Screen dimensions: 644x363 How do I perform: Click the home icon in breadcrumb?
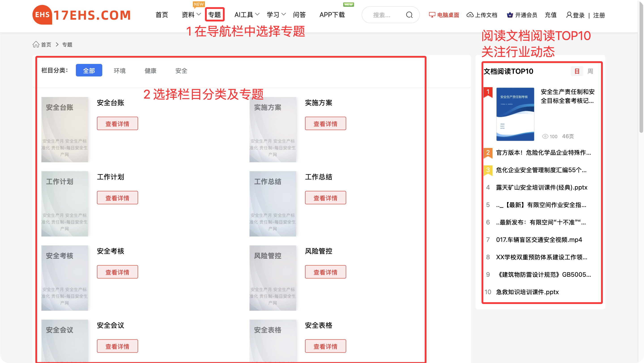pos(36,44)
